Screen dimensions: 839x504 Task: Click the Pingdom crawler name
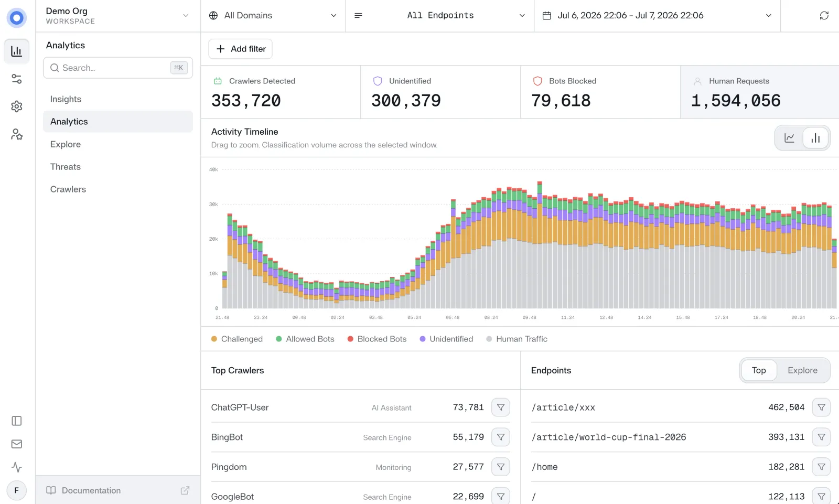click(229, 467)
